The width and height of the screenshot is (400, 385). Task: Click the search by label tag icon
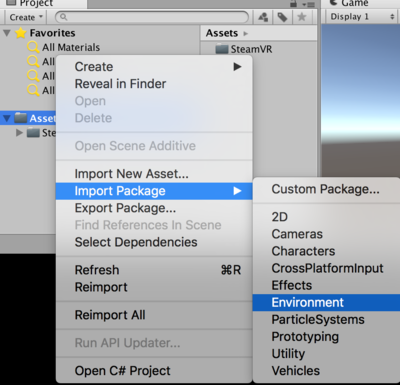tap(282, 17)
